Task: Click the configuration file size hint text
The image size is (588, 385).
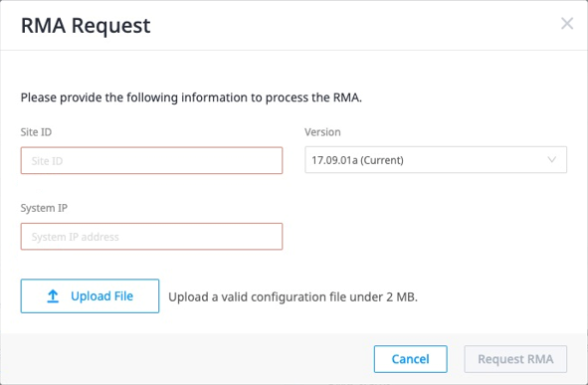Action: [293, 296]
